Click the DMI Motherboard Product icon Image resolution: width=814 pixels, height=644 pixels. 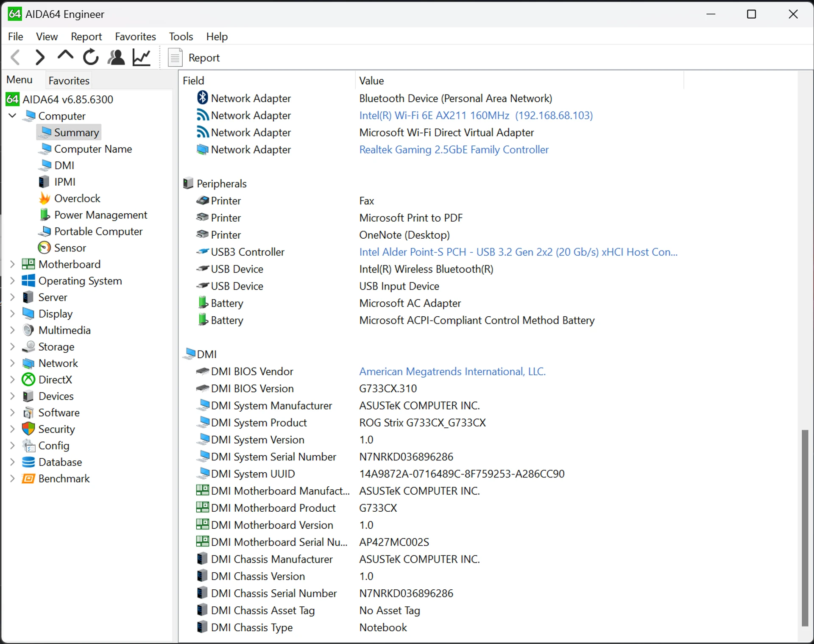pyautogui.click(x=202, y=507)
